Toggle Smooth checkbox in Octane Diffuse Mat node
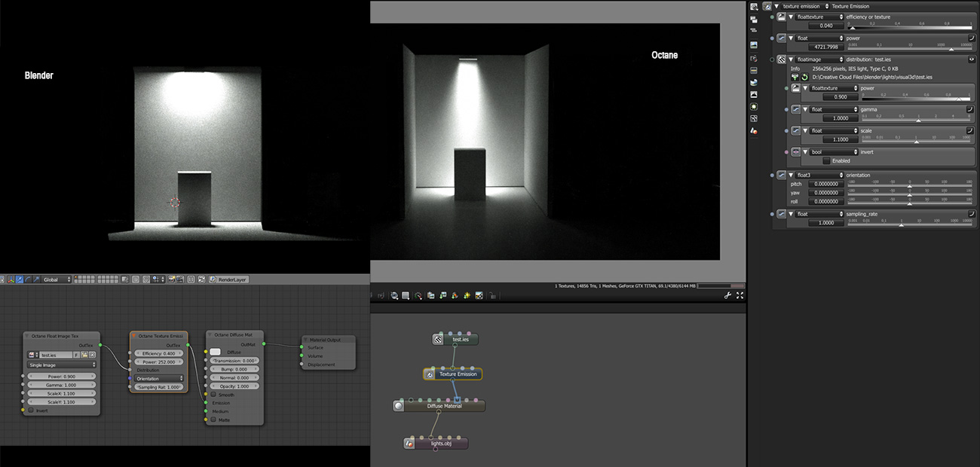The image size is (980, 467). pos(213,394)
